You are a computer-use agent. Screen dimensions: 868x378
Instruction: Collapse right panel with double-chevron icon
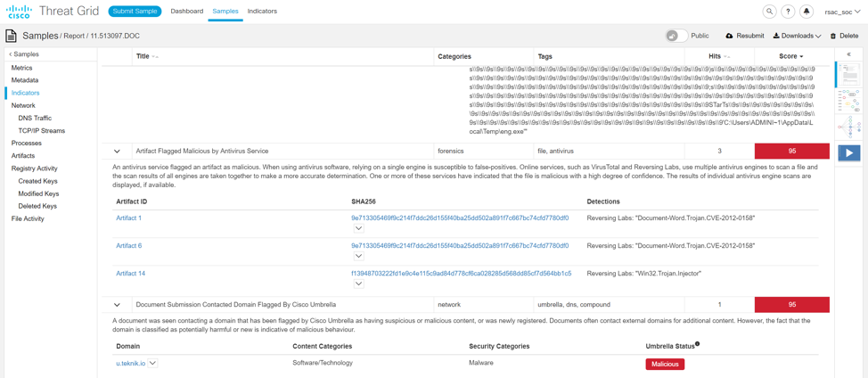tap(848, 55)
